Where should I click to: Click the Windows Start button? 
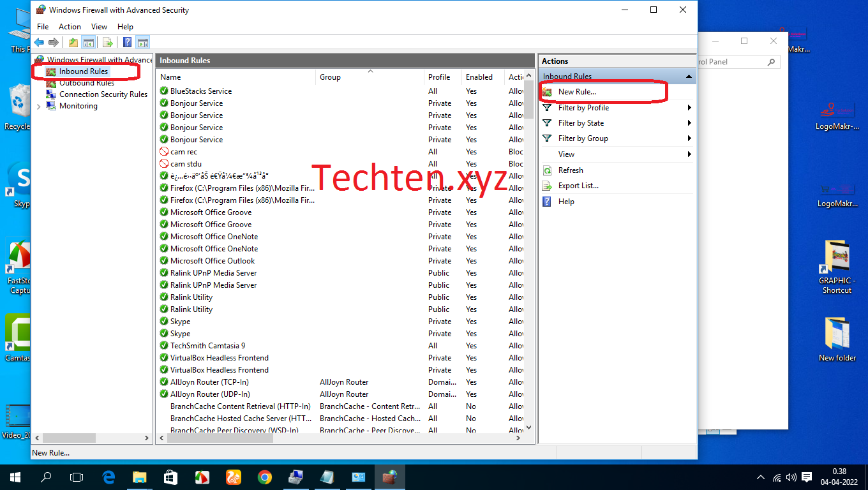(15, 477)
